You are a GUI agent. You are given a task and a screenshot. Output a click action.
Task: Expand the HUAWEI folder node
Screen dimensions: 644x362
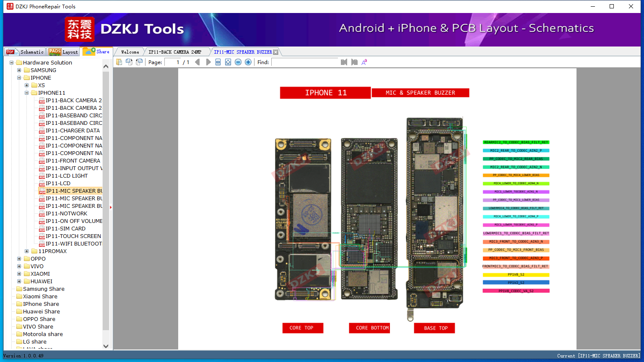click(x=19, y=282)
